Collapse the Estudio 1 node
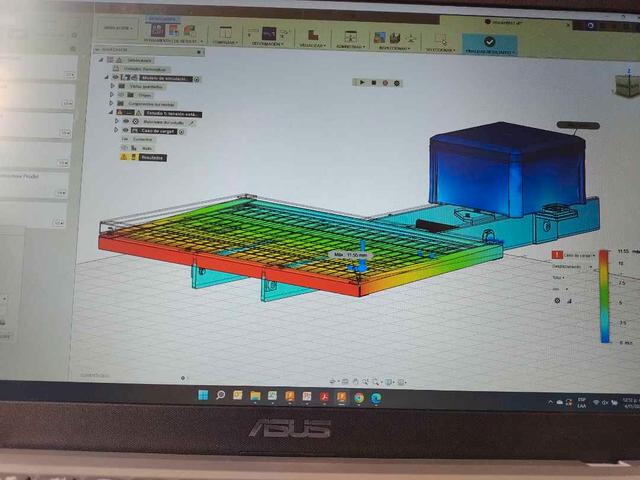The image size is (640, 480). click(x=111, y=112)
